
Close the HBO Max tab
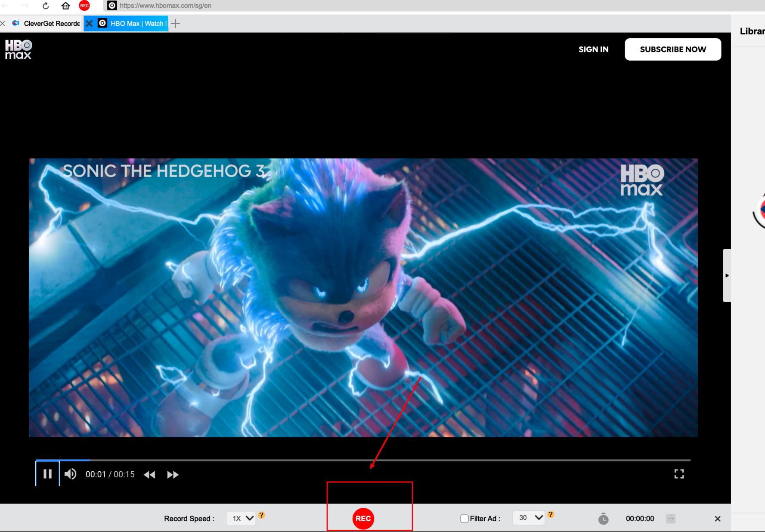[89, 23]
